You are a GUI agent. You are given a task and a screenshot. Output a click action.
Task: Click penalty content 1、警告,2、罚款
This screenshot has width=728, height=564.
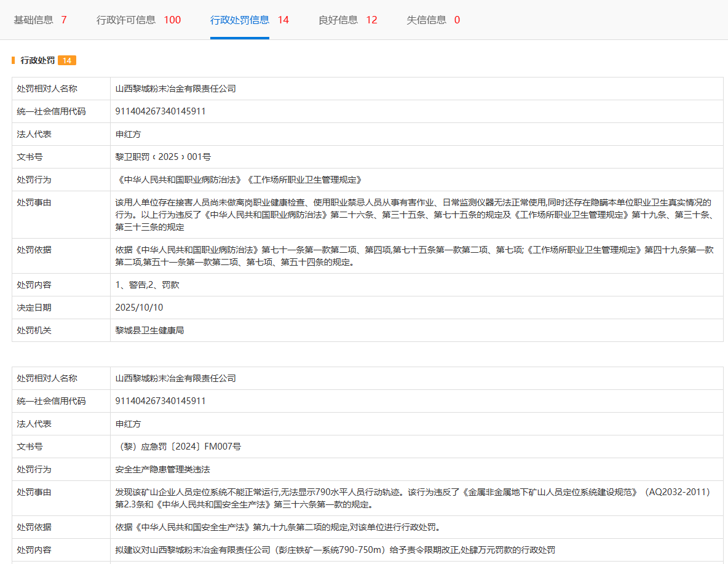click(147, 285)
